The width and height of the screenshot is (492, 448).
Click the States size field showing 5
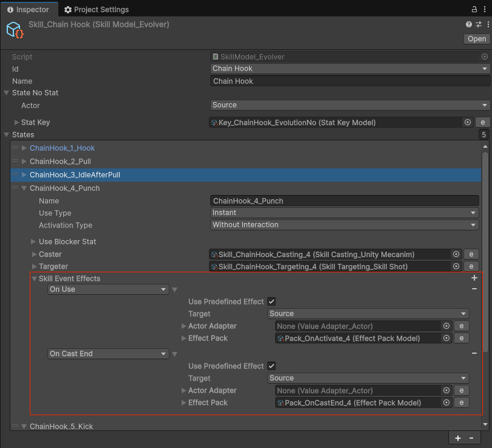pyautogui.click(x=484, y=134)
